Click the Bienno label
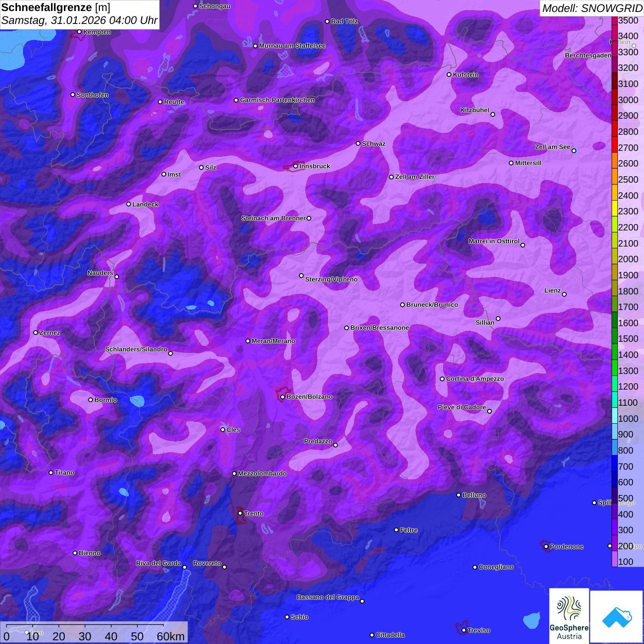Screen dimensions: 644x644 (89, 553)
